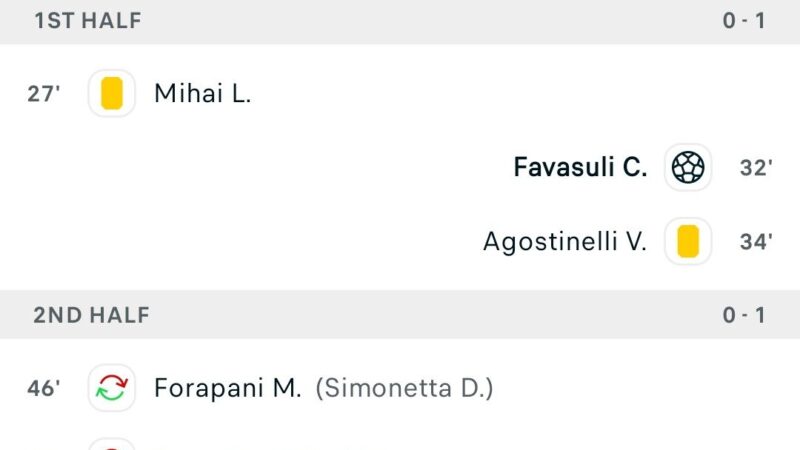Image resolution: width=800 pixels, height=450 pixels.
Task: Click the yellow card icon beside Mihai L.
Action: [x=112, y=93]
